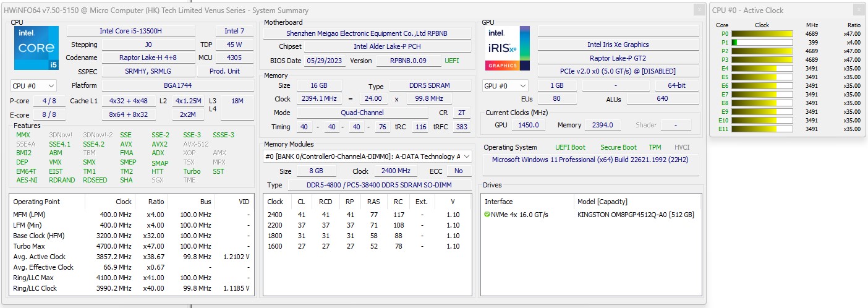Click the Intel Core i5 logo
Viewport: 868px width, 308px height.
(x=36, y=48)
